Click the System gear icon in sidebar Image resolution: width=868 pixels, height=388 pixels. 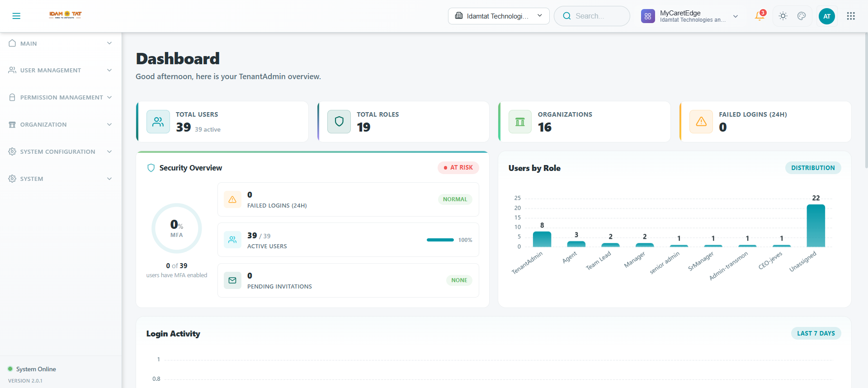[x=12, y=179]
